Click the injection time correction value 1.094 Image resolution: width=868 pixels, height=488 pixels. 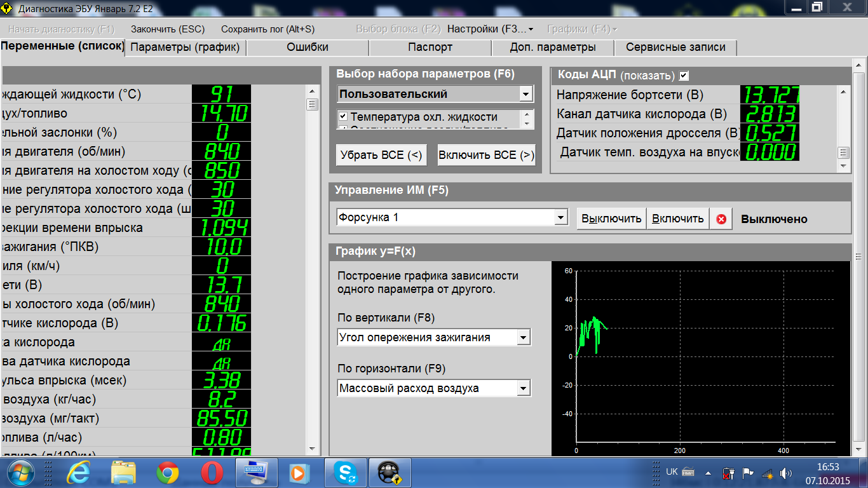point(221,228)
